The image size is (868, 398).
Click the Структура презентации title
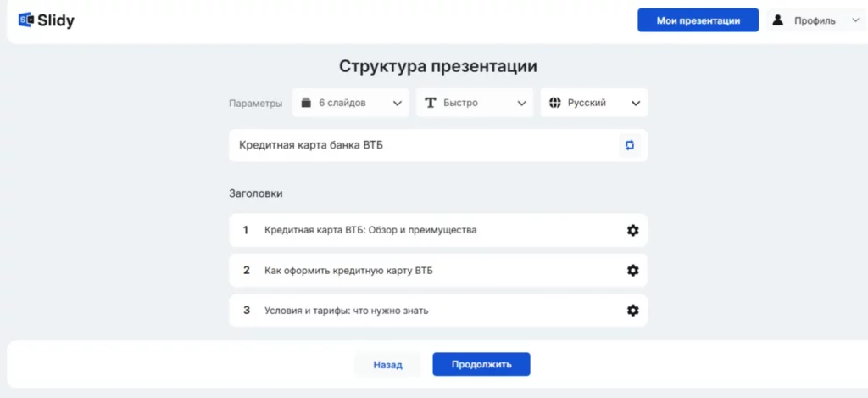click(x=438, y=66)
